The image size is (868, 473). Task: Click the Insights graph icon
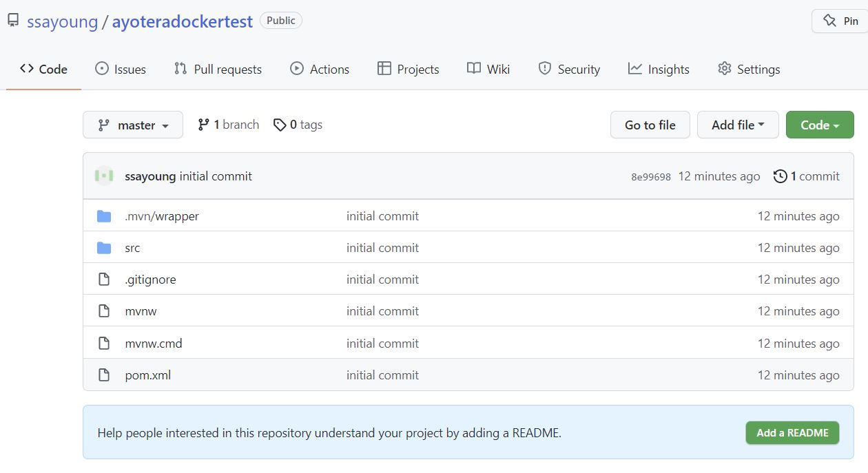(x=635, y=68)
